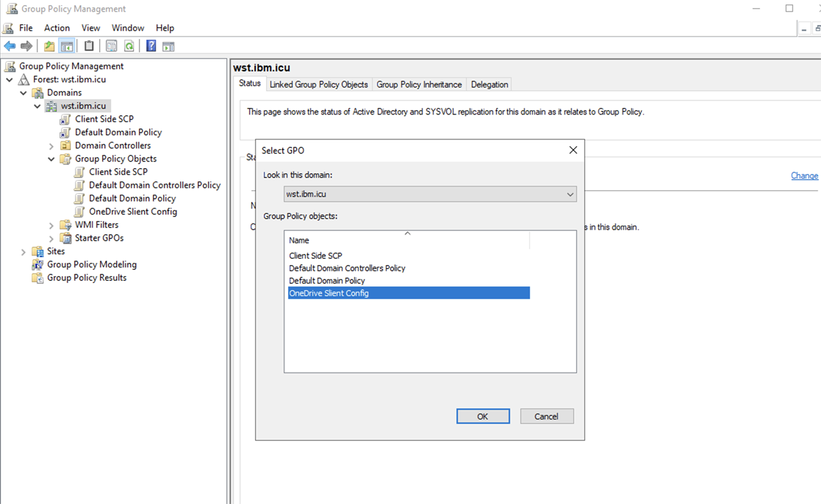821x504 pixels.
Task: Open the File menu
Action: click(x=26, y=28)
